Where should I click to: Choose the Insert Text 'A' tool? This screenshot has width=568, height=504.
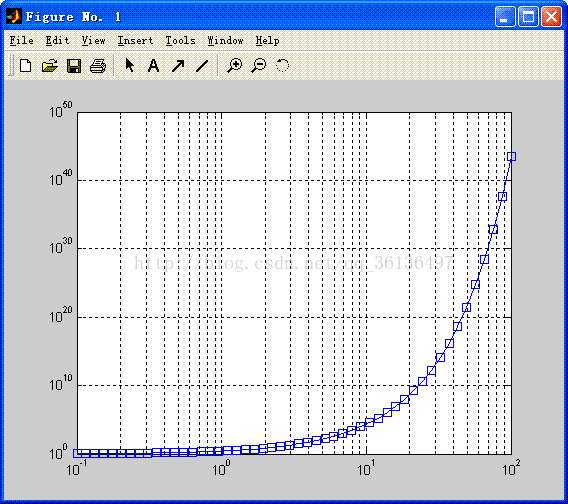coord(154,66)
